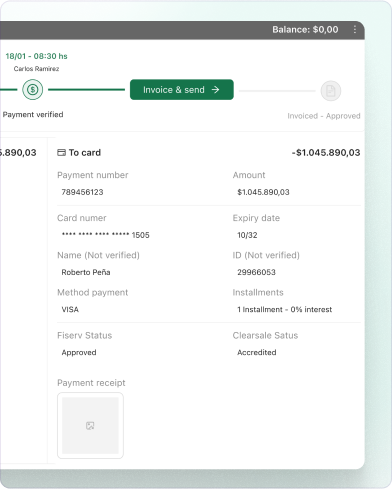Click the Balance: $0,00 label
The width and height of the screenshot is (392, 489).
pos(305,30)
